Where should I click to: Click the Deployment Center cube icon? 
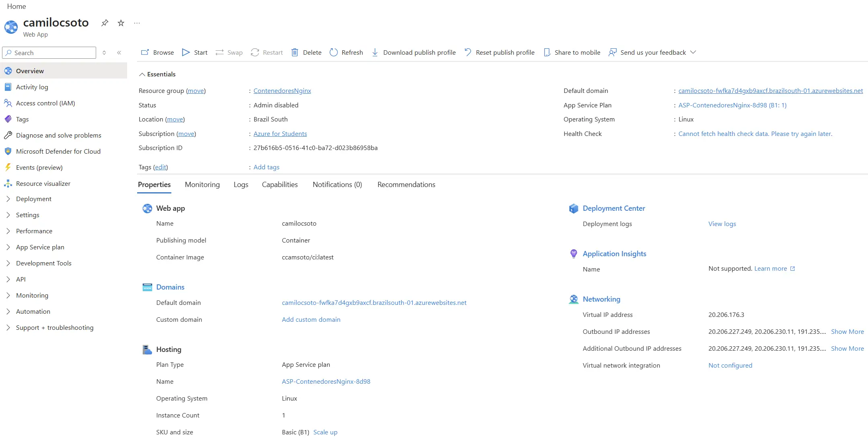click(x=573, y=208)
